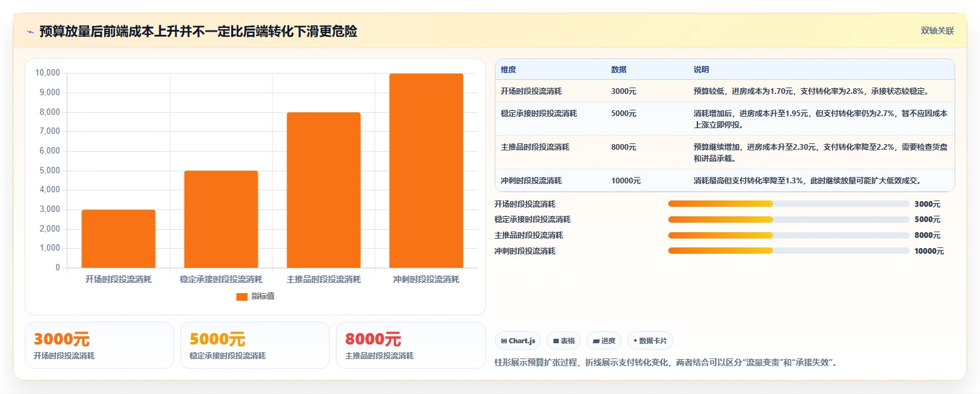
Task: Click the 开场时段投流消耗 progress bar
Action: [789, 204]
